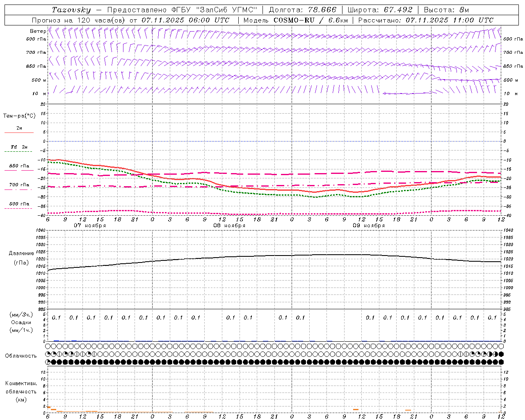Click the "Предоставлено ФГБУ "ЗапСиб УГМС"" provider text

coord(182,10)
